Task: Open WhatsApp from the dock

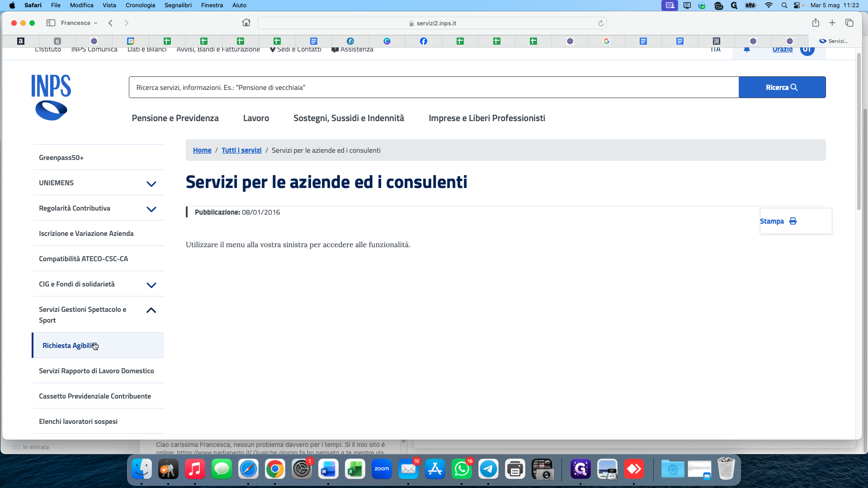Action: click(462, 469)
